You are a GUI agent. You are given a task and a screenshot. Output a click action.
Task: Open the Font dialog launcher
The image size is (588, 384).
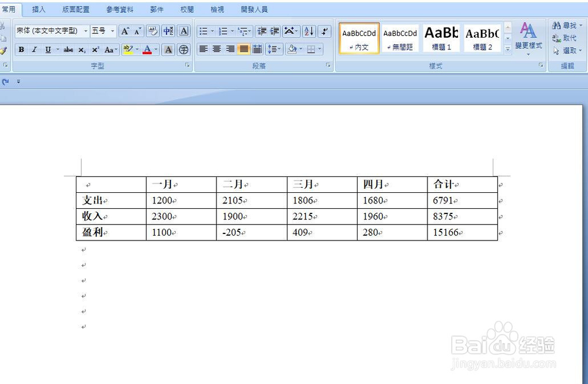tap(187, 65)
